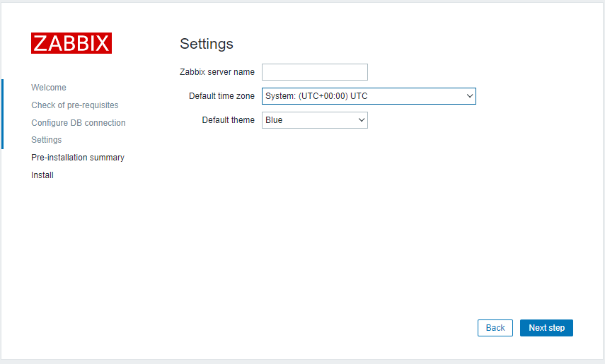
Task: Select Pre-installation summary step
Action: 78,158
